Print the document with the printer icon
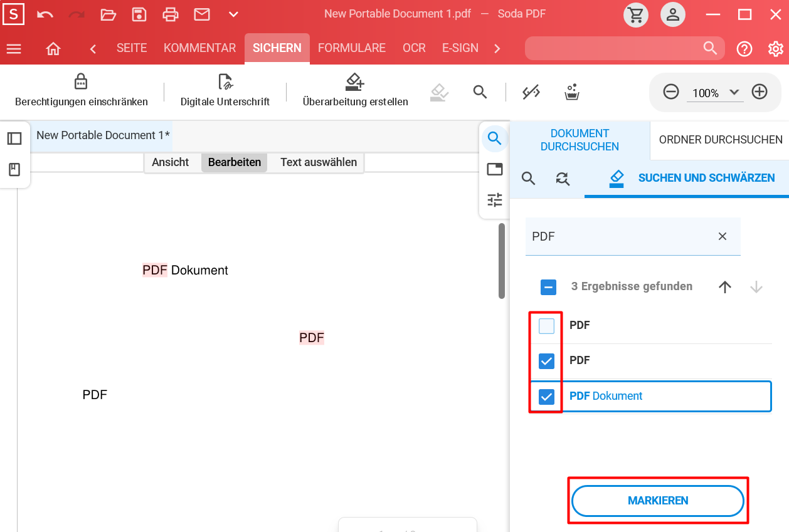789x532 pixels. click(x=171, y=14)
